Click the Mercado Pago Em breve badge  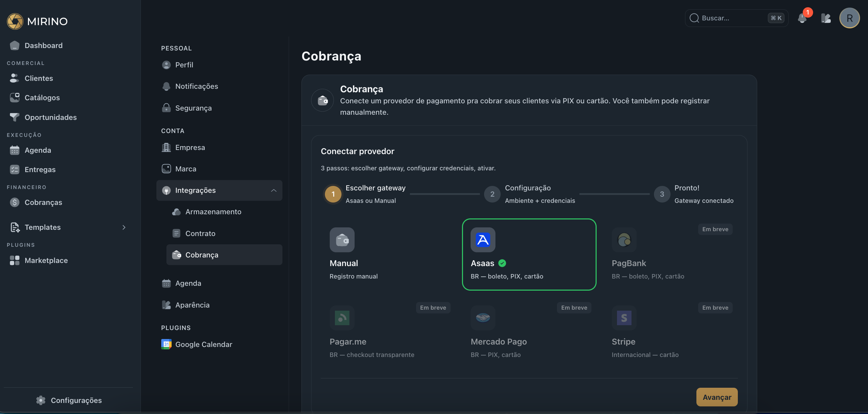574,308
